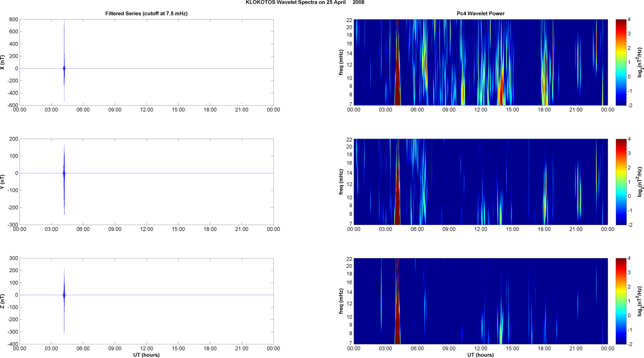Click the 800 tick on the X (nT) axis
Viewport: 644px width, 358px height.
pyautogui.click(x=13, y=19)
